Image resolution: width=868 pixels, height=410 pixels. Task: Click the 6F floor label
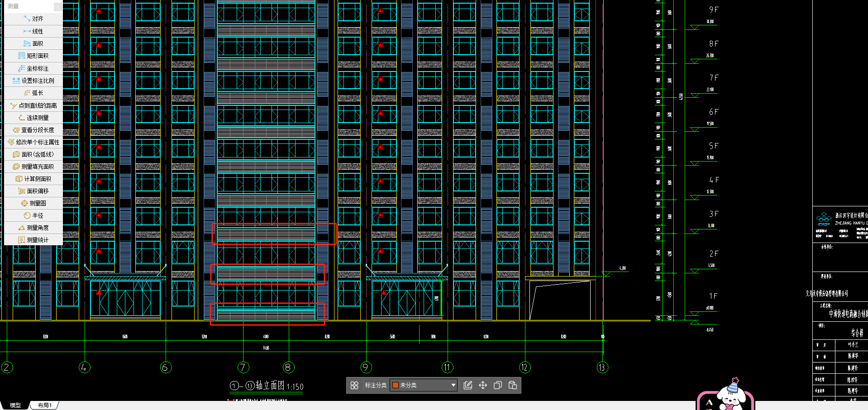tap(714, 112)
